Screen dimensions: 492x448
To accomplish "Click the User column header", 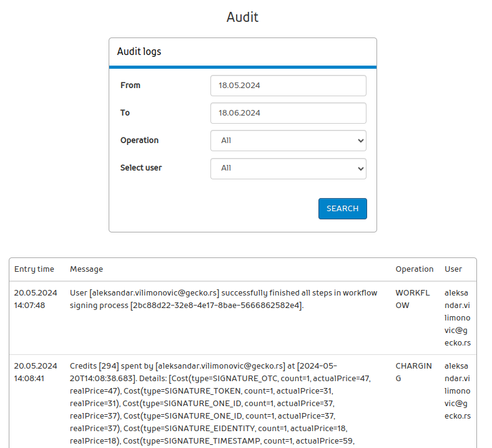I will 453,269.
